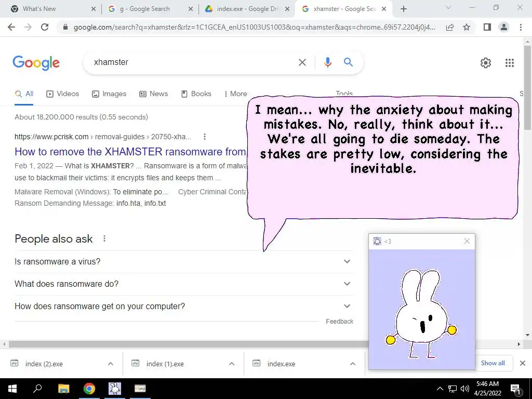Open Google search settings gear

486,63
